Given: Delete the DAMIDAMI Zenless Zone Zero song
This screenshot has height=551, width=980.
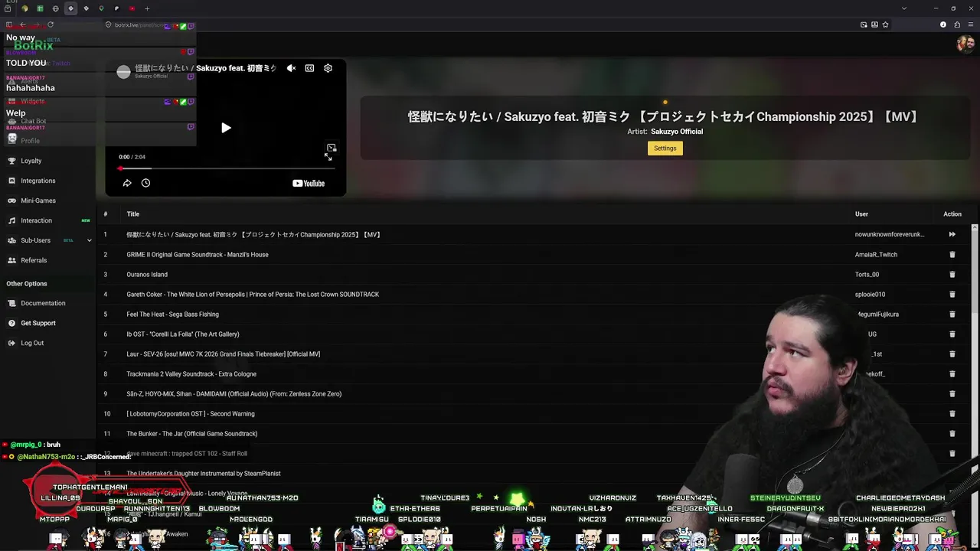Looking at the screenshot, I should pyautogui.click(x=952, y=393).
